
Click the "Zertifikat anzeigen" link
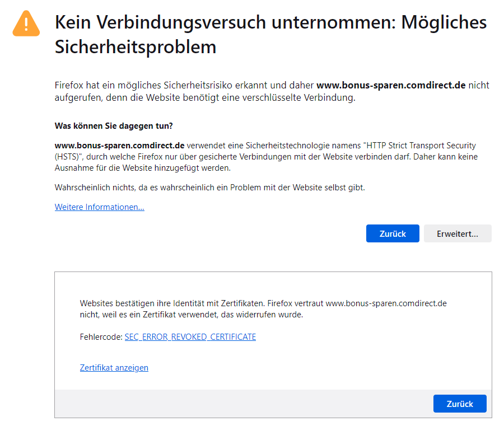(114, 368)
